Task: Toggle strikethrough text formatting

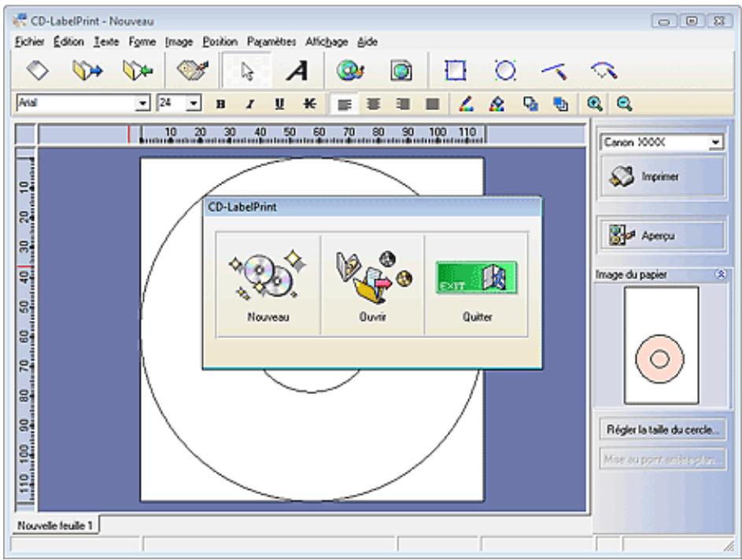Action: [x=309, y=104]
